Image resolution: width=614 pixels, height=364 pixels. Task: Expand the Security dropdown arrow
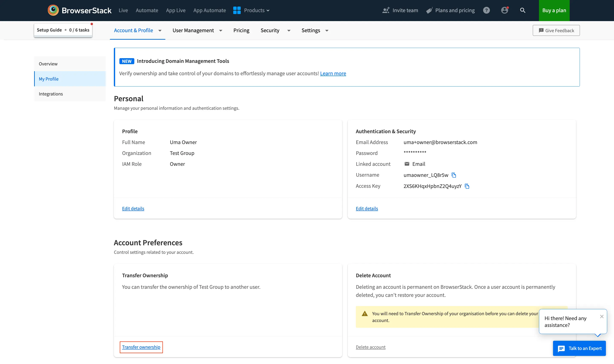coord(289,31)
